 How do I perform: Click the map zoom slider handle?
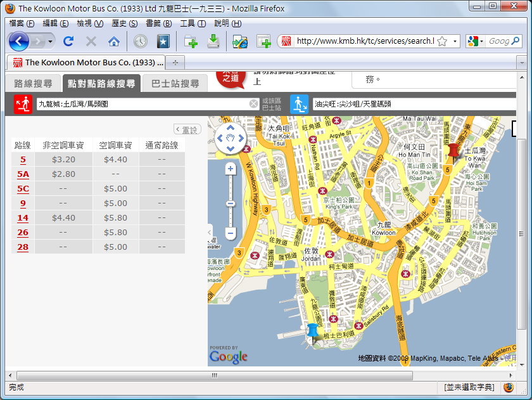tap(231, 203)
